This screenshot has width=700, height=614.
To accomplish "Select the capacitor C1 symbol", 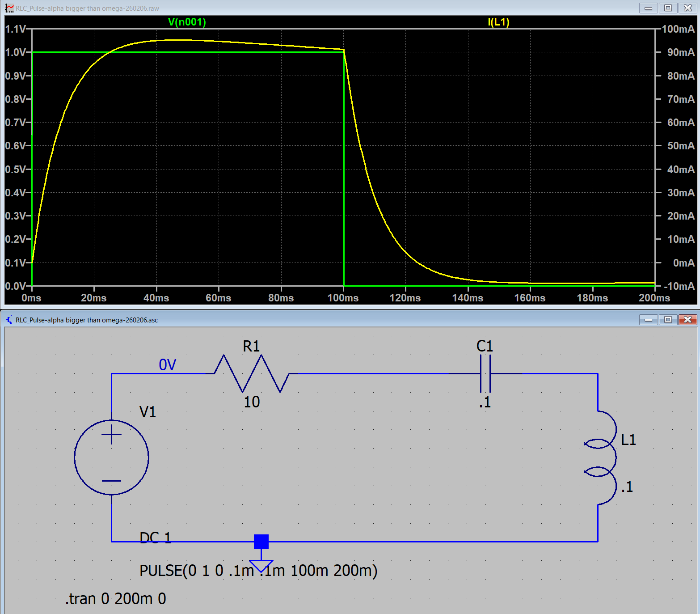I will pos(485,373).
